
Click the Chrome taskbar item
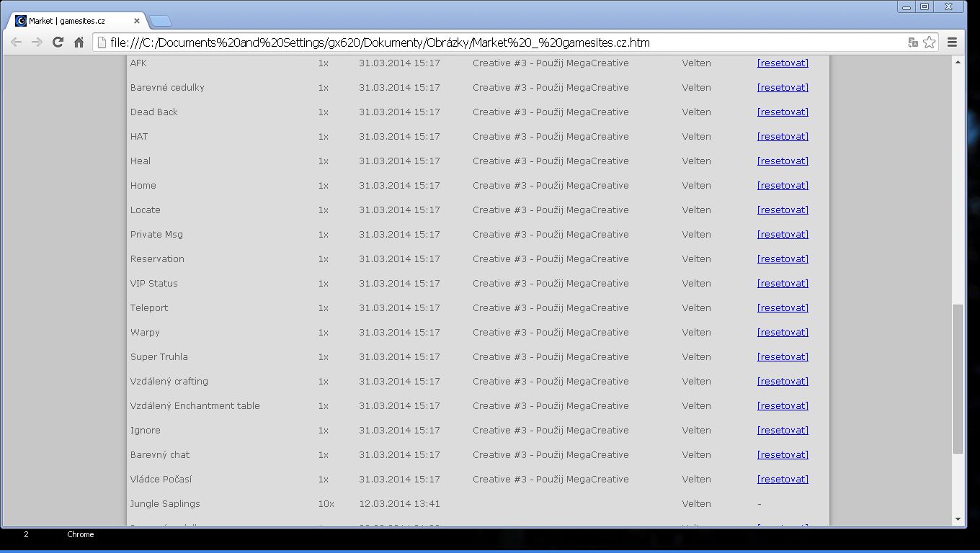tap(80, 534)
